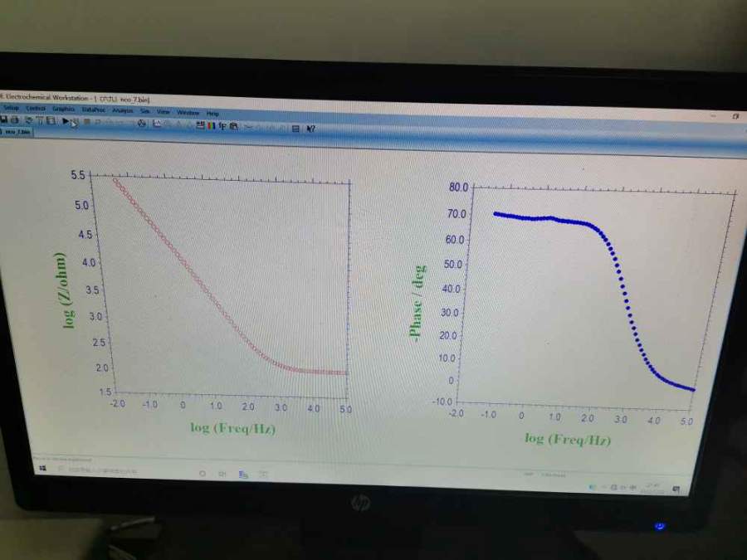Select the data file document tab
Viewport: 747px width, 560px height.
coord(17,131)
